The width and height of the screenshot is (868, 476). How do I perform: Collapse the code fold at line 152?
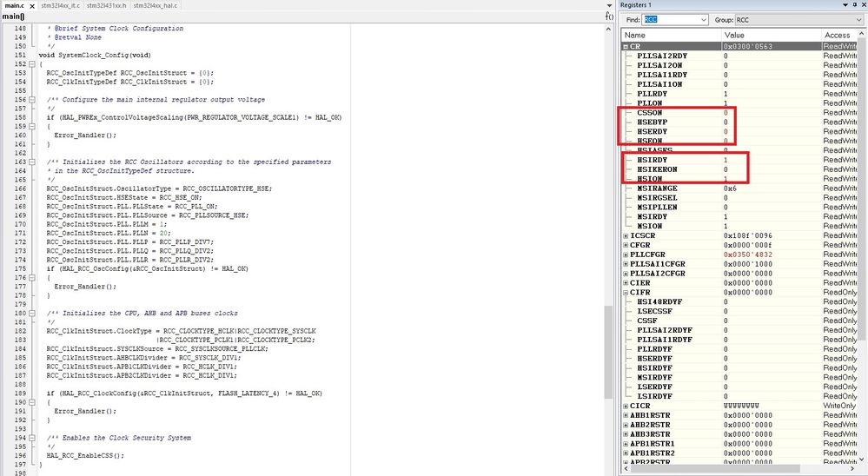click(x=33, y=64)
